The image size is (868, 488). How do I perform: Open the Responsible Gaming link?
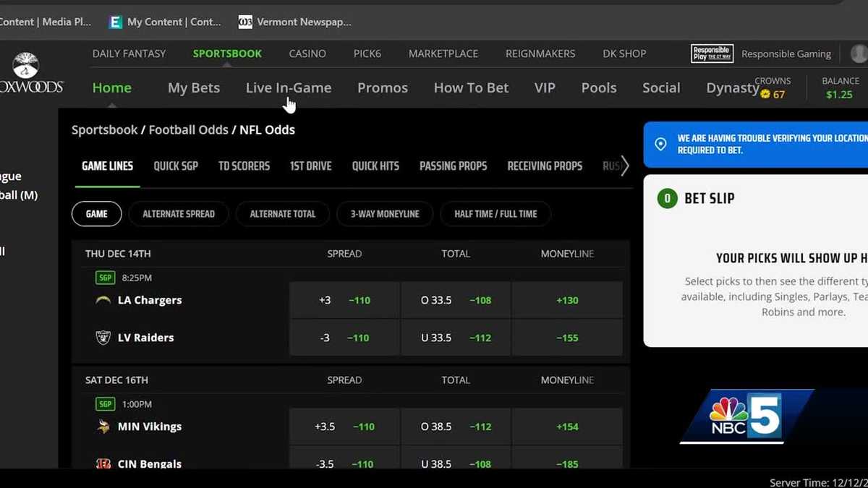pyautogui.click(x=786, y=53)
